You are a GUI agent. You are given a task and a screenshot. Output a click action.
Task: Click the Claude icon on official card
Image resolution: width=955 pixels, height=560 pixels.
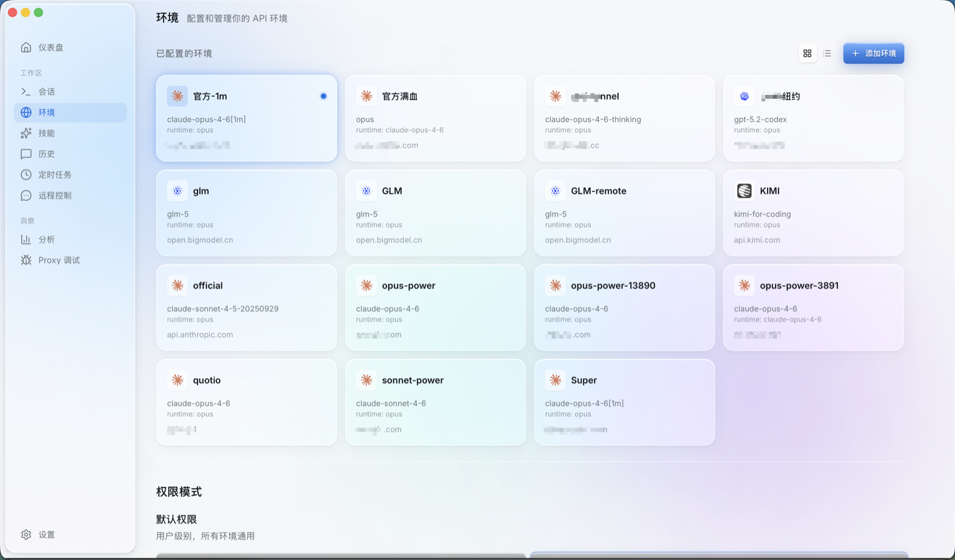pyautogui.click(x=177, y=286)
